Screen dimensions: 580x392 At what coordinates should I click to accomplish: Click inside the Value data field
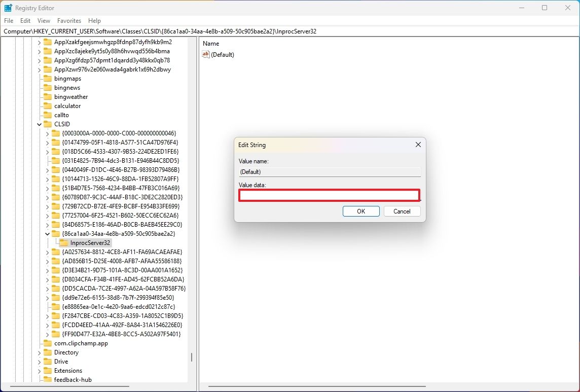(x=330, y=195)
